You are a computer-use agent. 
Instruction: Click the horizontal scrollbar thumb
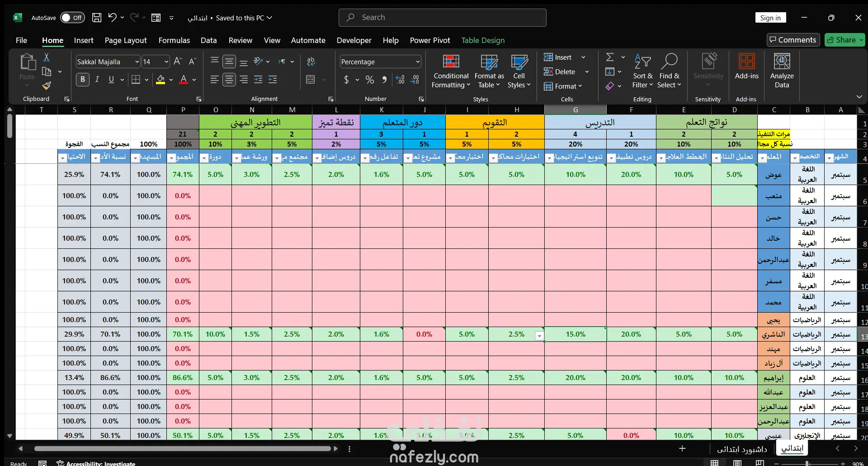click(x=183, y=449)
